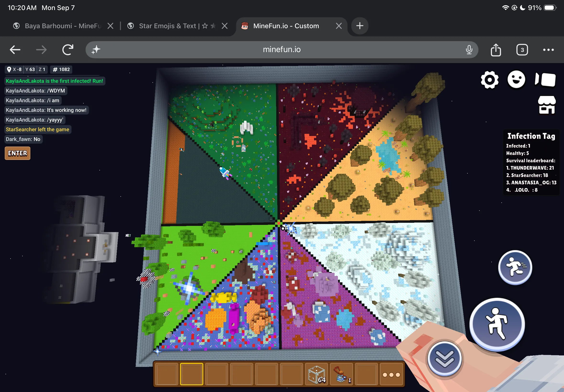Image resolution: width=564 pixels, height=392 pixels.
Task: Click the 'Survival leaderboard:' heading
Action: tap(531, 161)
